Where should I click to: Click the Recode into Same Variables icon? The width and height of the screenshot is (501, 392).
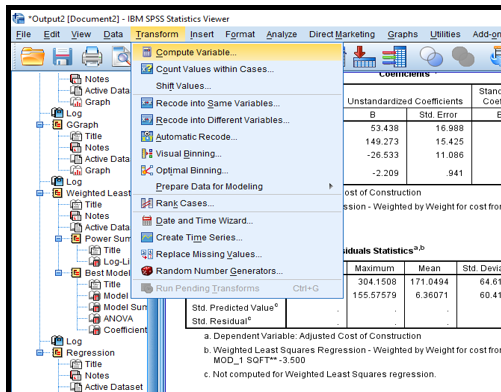coord(147,103)
